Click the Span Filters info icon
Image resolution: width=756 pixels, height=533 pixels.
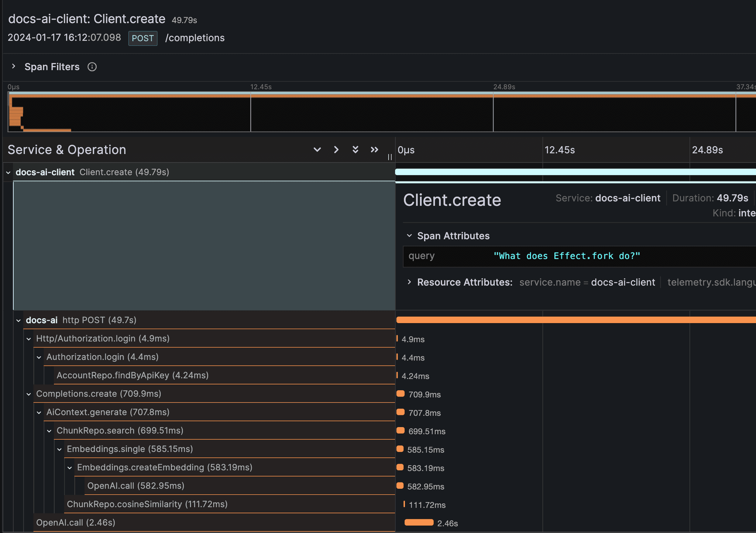pos(92,67)
